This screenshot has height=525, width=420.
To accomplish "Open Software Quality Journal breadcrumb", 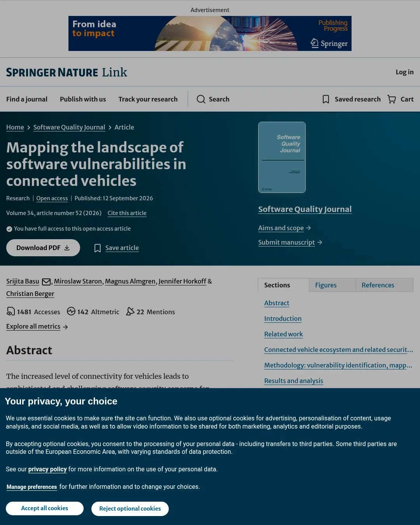I will [x=69, y=127].
